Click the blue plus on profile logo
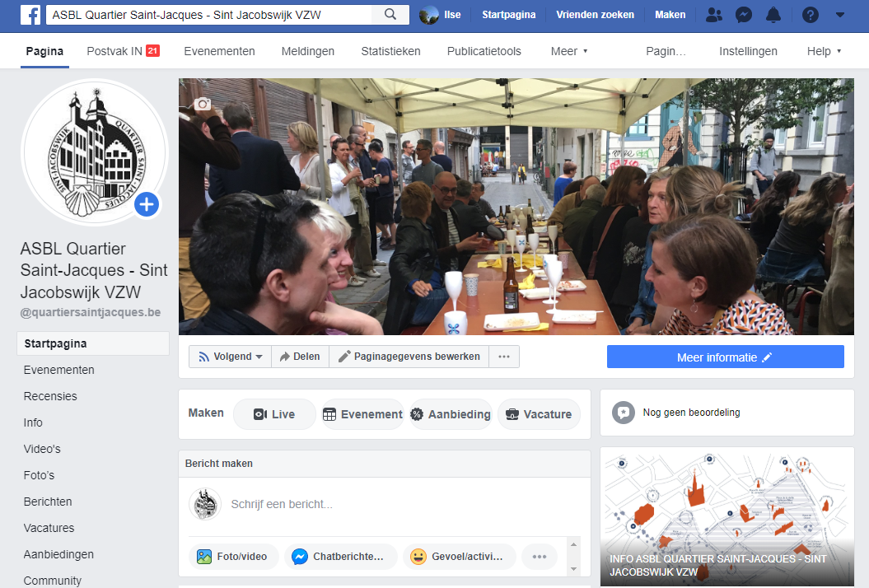The height and width of the screenshot is (588, 869). tap(147, 204)
